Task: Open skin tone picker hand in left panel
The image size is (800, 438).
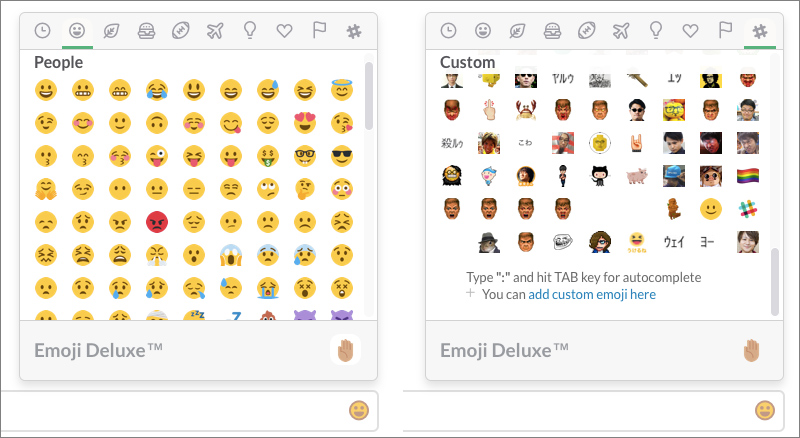Action: click(x=345, y=350)
